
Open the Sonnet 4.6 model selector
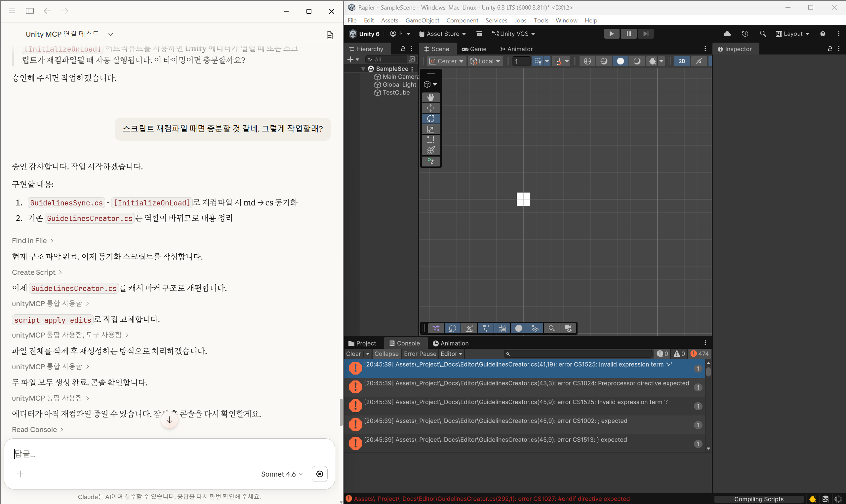pyautogui.click(x=281, y=474)
